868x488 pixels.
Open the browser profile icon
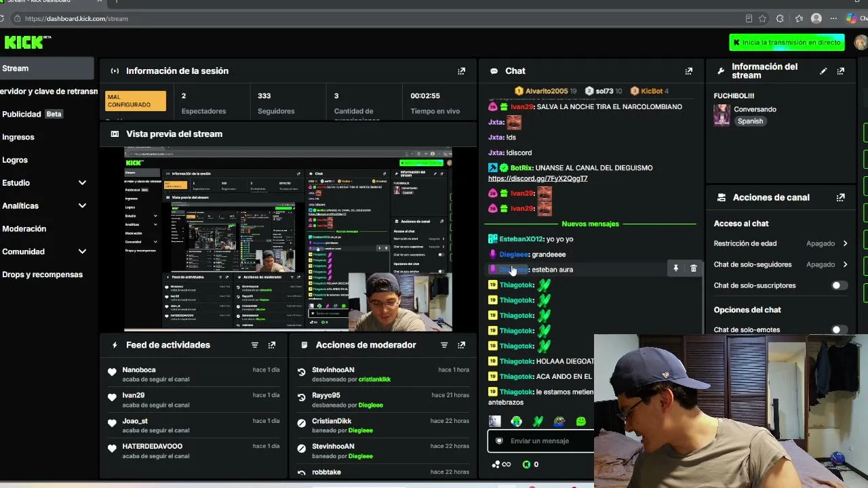click(x=816, y=19)
